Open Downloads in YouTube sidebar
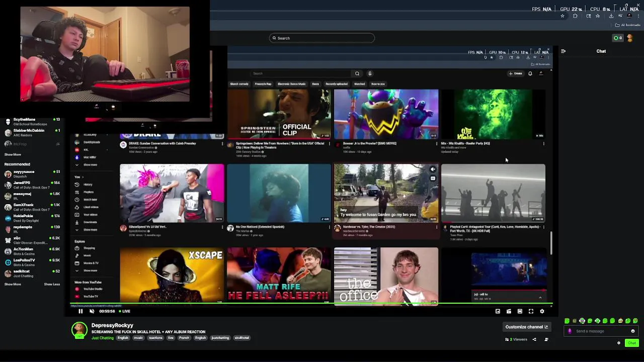Viewport: 644px width, 362px height. (90, 222)
